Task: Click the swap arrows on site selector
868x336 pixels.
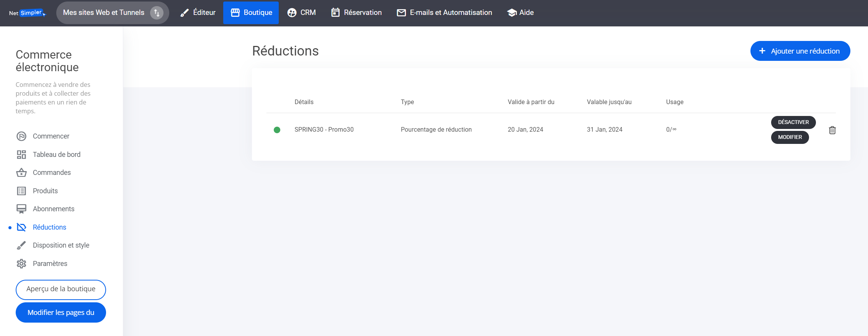Action: coord(157,13)
